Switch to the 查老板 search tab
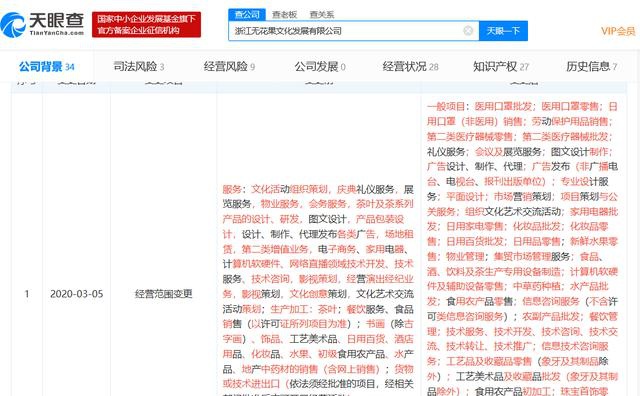This screenshot has width=640, height=396. 284,15
